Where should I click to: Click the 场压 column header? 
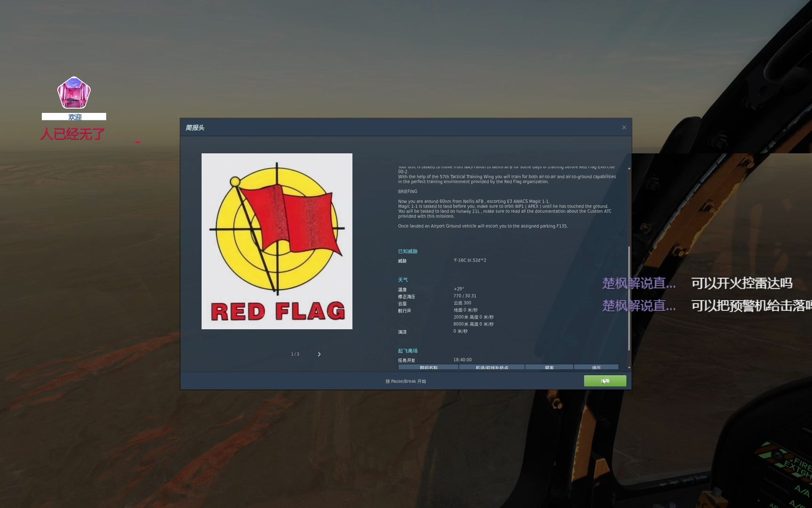tap(596, 367)
